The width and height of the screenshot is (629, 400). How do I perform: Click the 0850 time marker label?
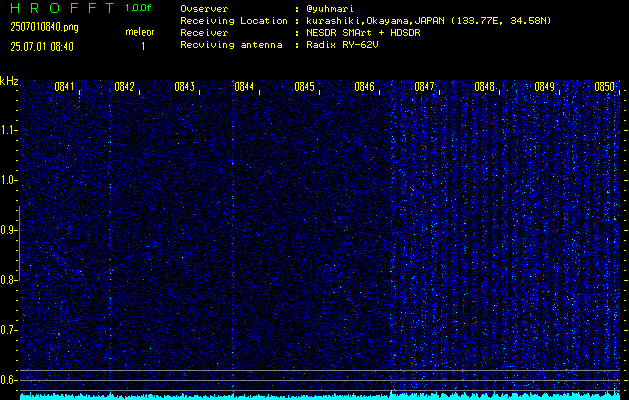point(604,87)
